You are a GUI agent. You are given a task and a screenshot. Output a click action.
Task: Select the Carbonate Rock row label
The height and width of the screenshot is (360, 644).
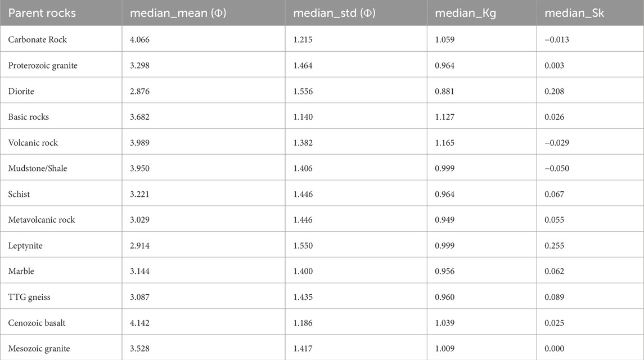point(37,40)
